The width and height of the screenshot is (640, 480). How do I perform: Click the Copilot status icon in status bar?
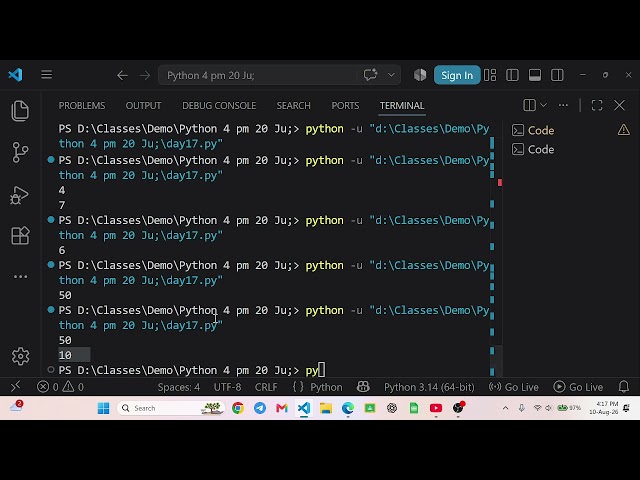click(363, 387)
